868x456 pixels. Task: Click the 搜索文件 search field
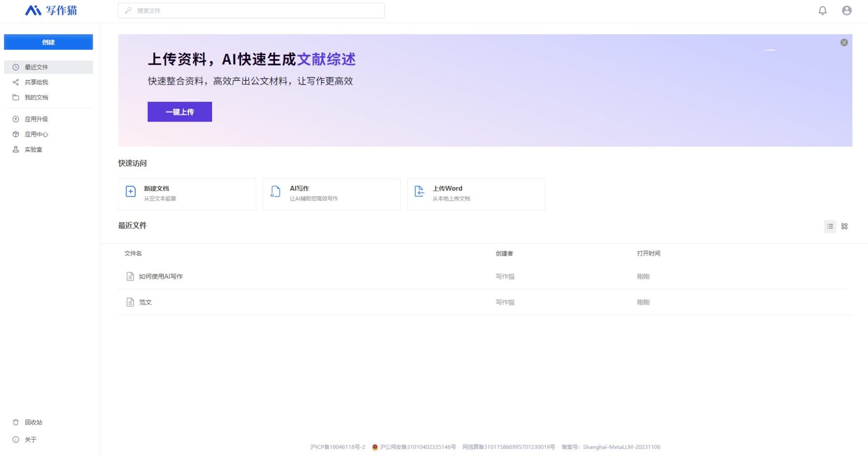tap(251, 10)
